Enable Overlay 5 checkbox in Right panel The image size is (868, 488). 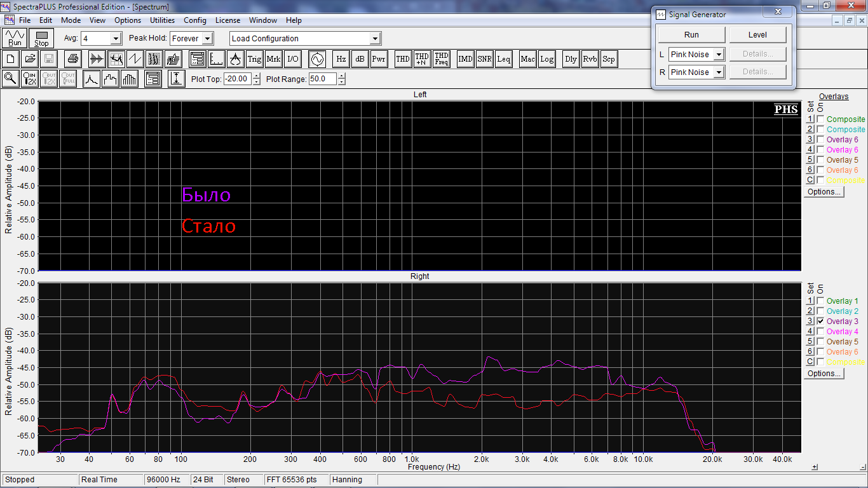(820, 342)
